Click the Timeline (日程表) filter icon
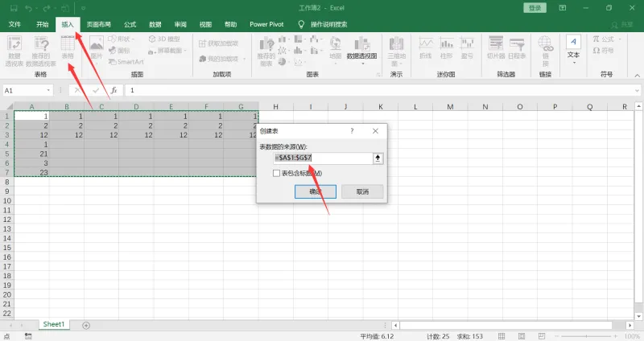Image resolution: width=644 pixels, height=341 pixels. (517, 47)
